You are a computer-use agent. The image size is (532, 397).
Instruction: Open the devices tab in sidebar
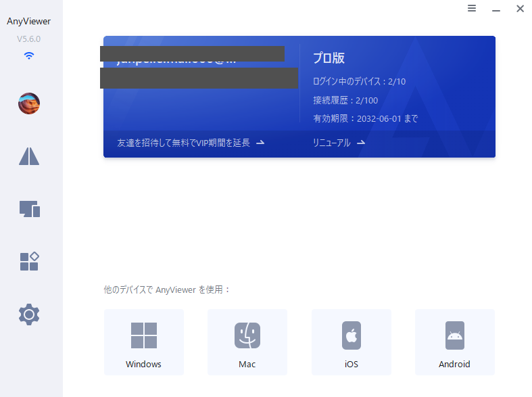[x=30, y=209]
